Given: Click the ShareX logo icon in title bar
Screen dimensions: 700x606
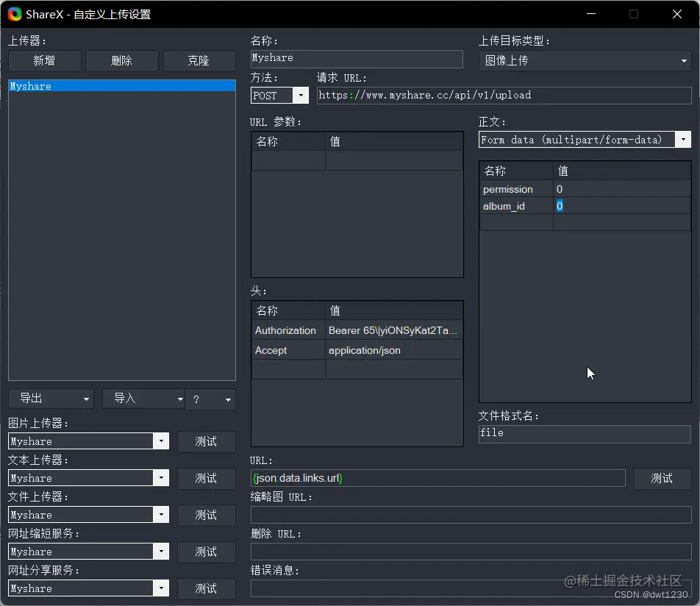Looking at the screenshot, I should point(14,14).
